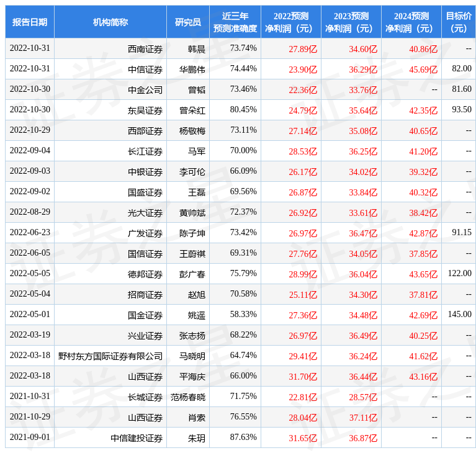Viewport: 476px width, 453px height.
Task: Click researcher name 马晓明
Action: [192, 356]
